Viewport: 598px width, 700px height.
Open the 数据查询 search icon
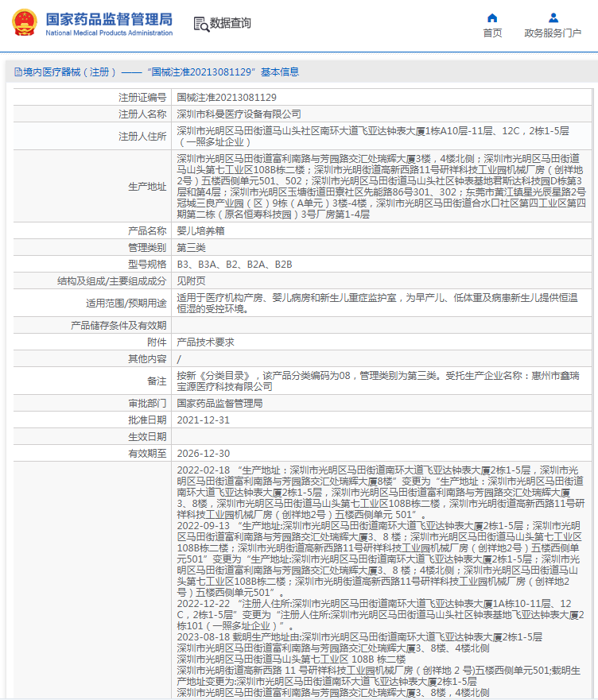pyautogui.click(x=201, y=24)
